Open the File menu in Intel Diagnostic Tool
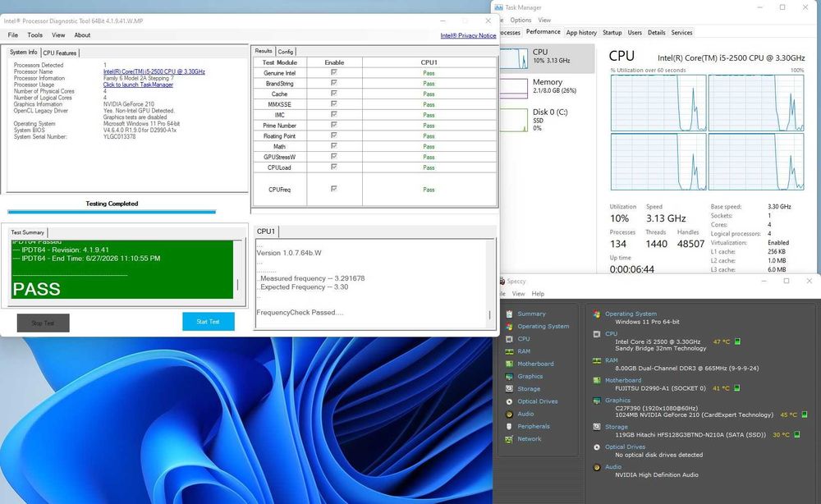 [13, 35]
